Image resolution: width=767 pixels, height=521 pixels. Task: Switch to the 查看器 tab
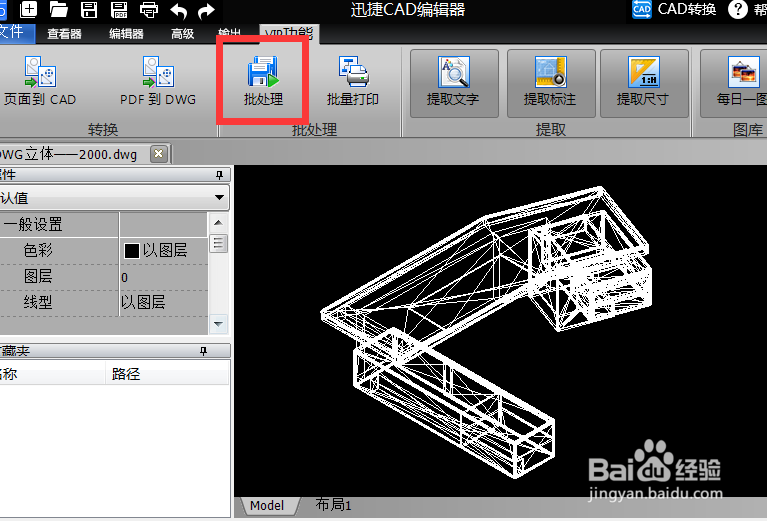[x=64, y=33]
